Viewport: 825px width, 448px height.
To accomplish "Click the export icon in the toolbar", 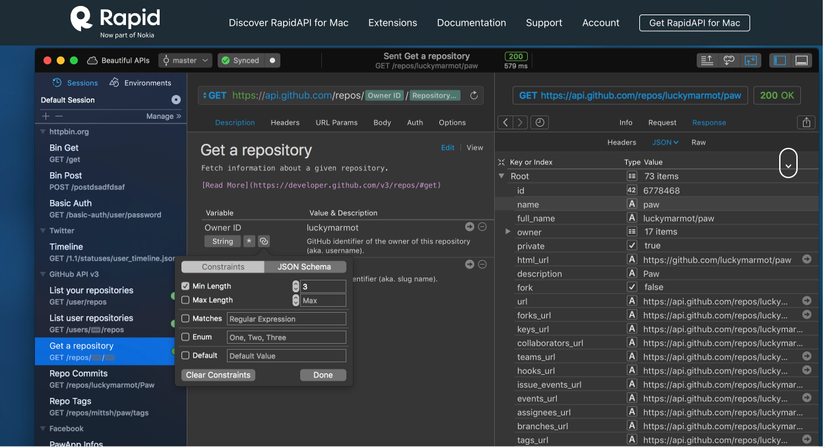I will 707,61.
